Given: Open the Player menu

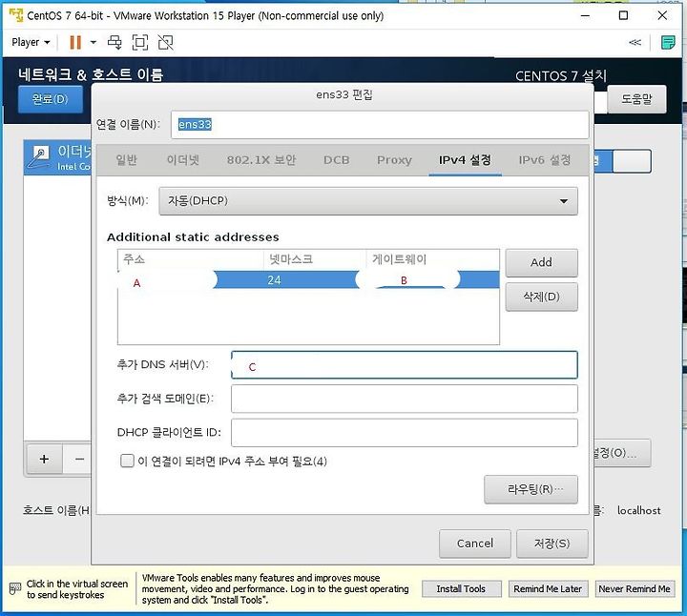Looking at the screenshot, I should click(31, 43).
